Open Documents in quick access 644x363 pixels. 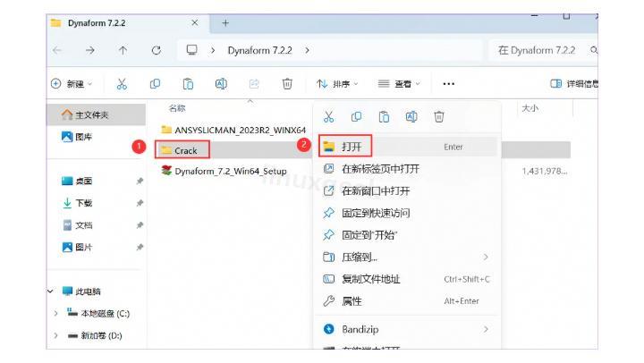[x=77, y=225]
